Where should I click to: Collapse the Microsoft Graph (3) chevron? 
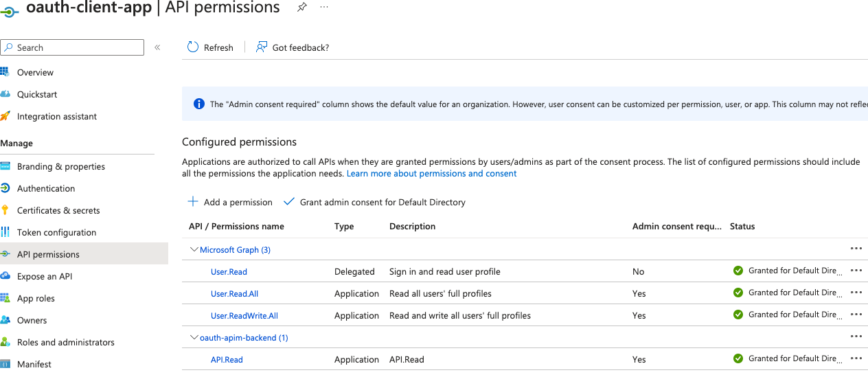[x=194, y=249]
